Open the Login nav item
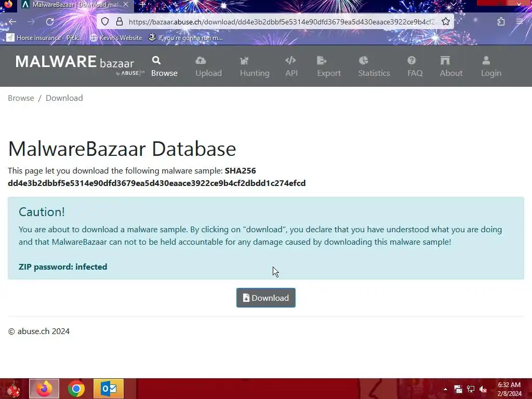Screen dimensions: 532x399 [x=490, y=66]
